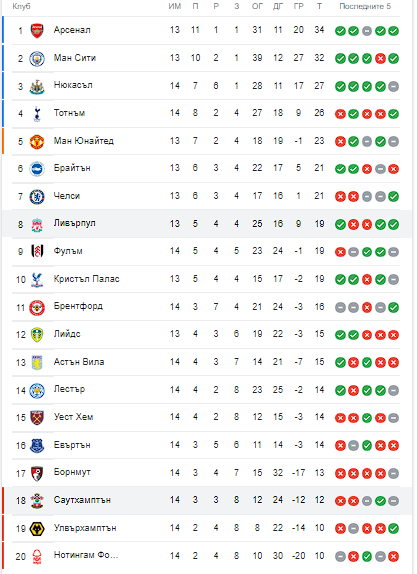Click Arsenal's gray draw result indicator
The width and height of the screenshot is (417, 574).
[367, 31]
